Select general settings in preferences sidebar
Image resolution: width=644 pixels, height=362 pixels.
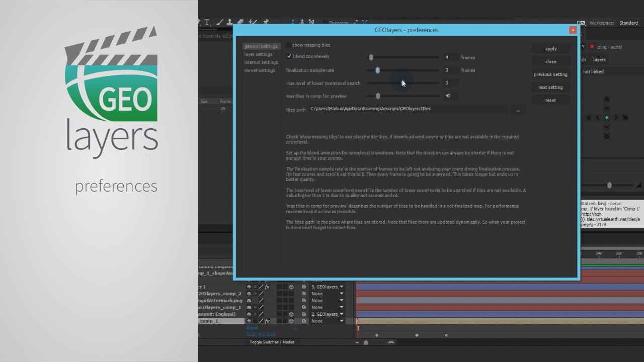coord(261,46)
